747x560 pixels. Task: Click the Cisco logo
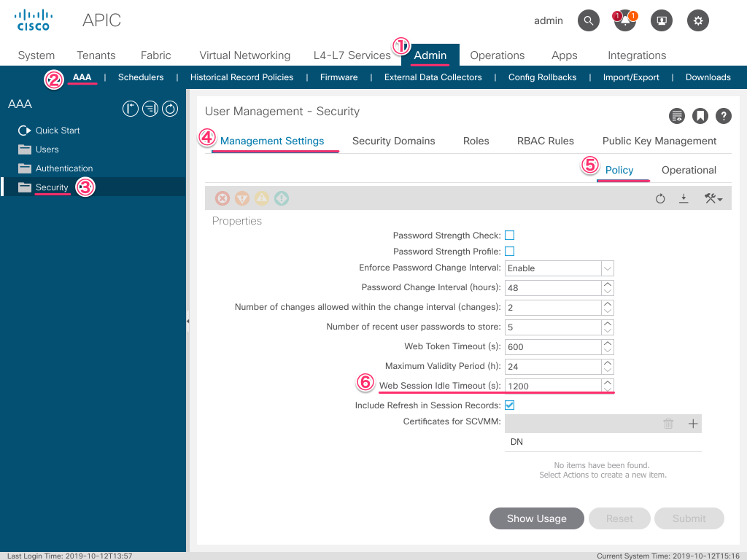[34, 20]
